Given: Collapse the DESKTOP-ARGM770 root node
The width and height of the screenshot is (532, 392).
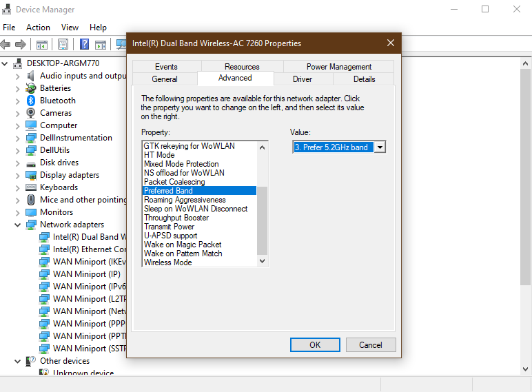Looking at the screenshot, I should [x=5, y=63].
